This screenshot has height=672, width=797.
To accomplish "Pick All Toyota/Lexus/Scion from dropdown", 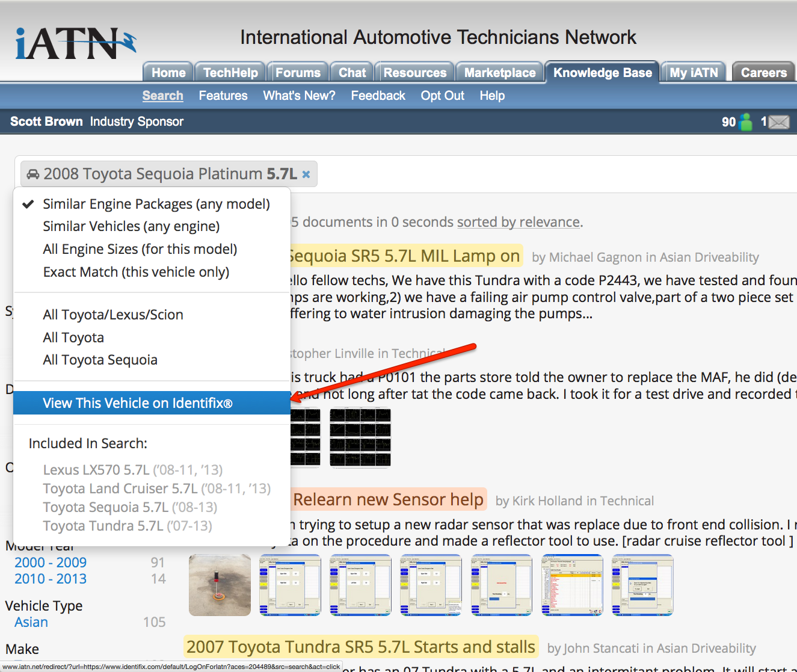I will [113, 315].
